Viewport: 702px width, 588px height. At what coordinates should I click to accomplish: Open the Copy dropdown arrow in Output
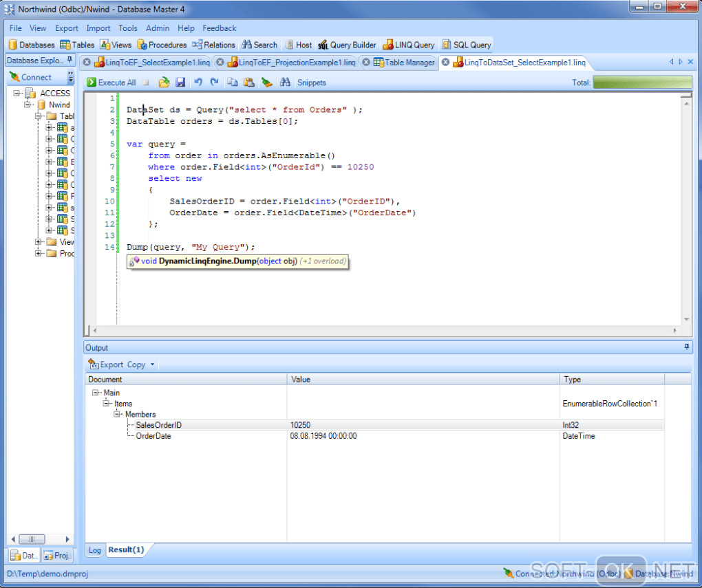tap(152, 365)
